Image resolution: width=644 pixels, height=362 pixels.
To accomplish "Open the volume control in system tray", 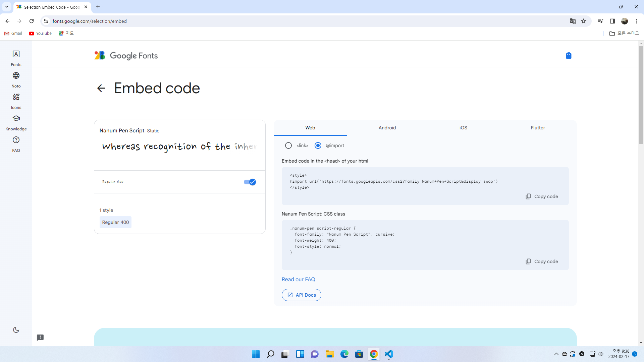I will point(600,354).
